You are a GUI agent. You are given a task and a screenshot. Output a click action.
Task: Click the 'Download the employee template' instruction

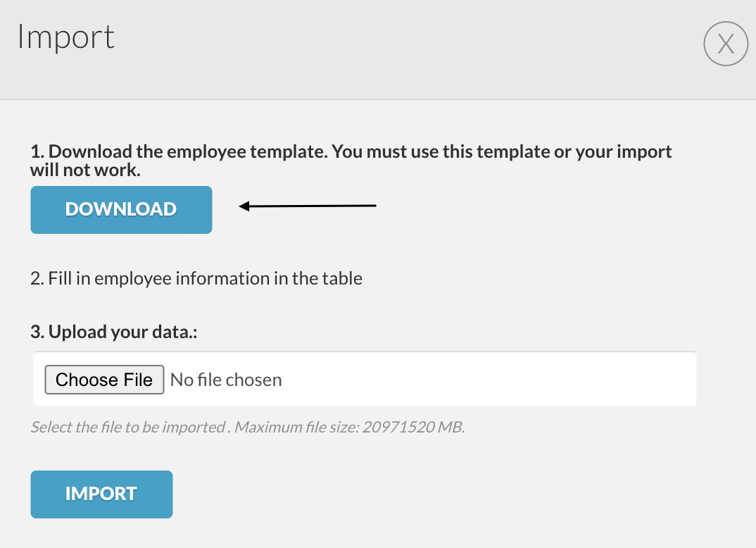pyautogui.click(x=188, y=152)
